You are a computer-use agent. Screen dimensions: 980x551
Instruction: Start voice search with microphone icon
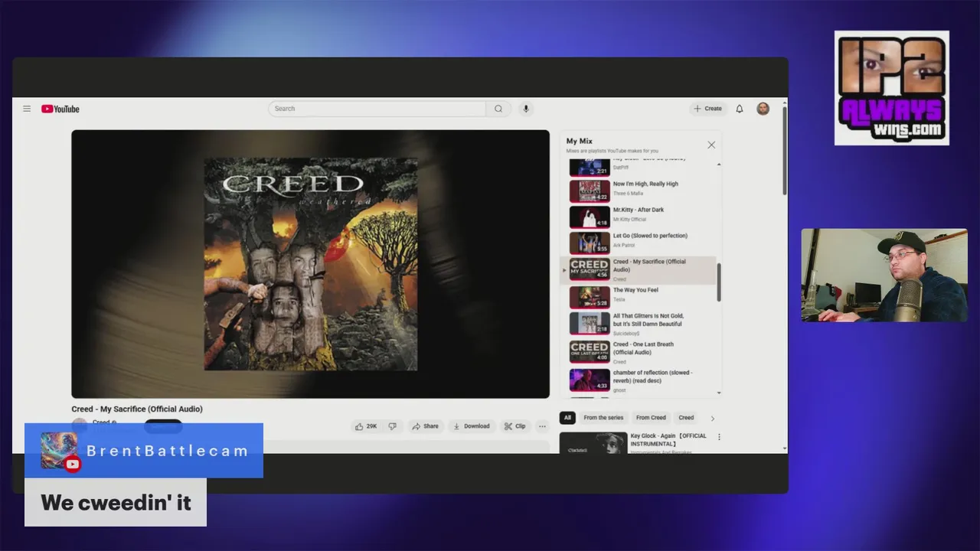pyautogui.click(x=526, y=109)
